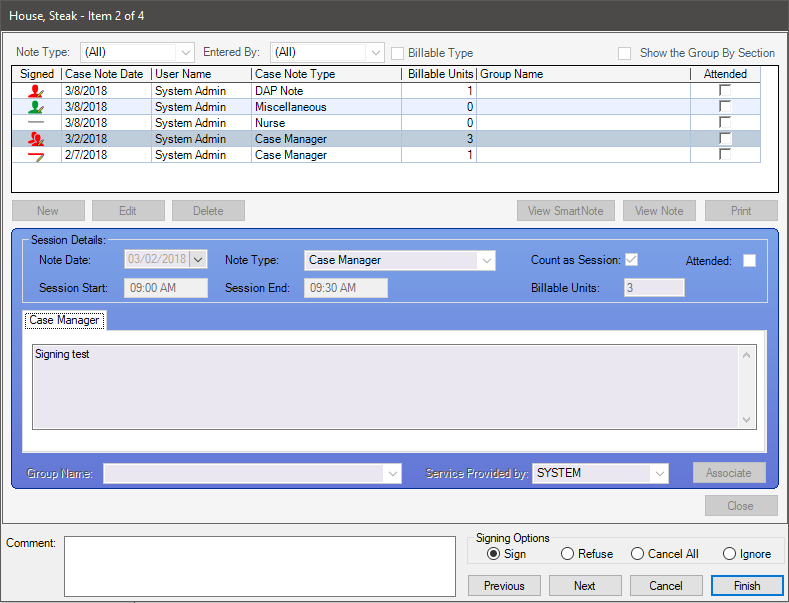Viewport: 789px width, 603px height.
Task: Click the Close button
Action: point(741,506)
